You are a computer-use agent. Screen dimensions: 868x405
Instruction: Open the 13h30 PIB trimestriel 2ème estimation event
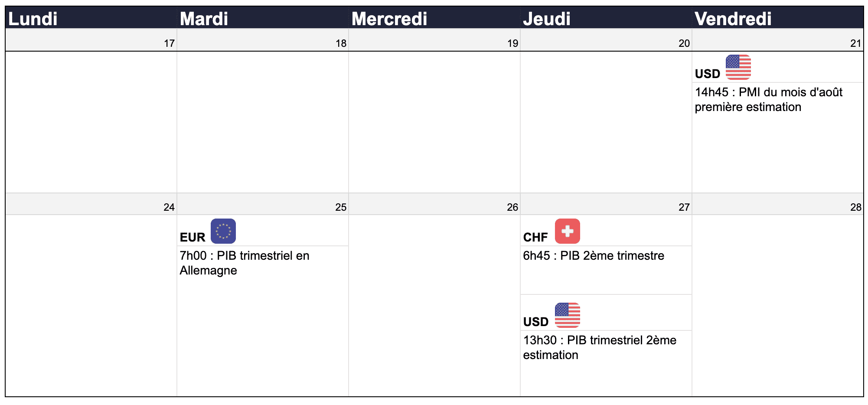600,347
